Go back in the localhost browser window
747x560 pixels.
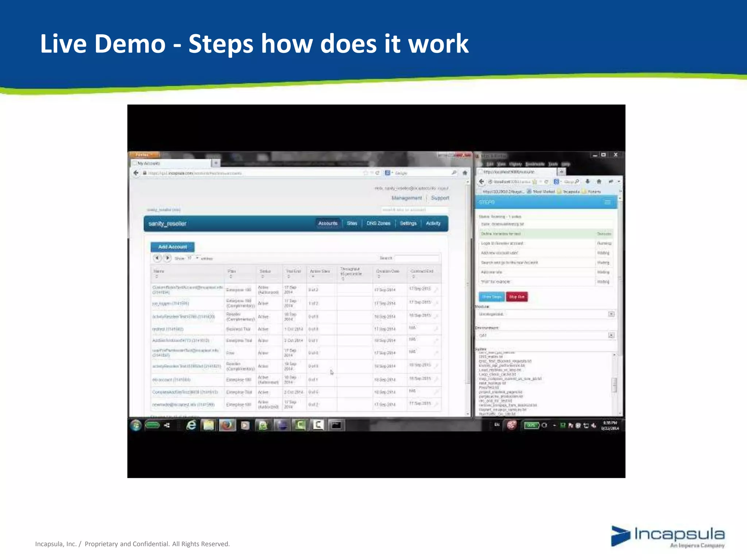481,182
